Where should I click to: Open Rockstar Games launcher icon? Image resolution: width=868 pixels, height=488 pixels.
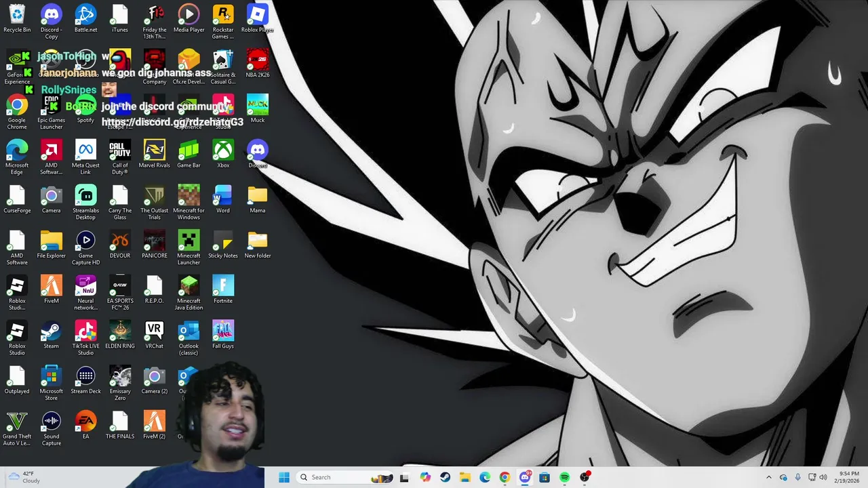(x=223, y=22)
